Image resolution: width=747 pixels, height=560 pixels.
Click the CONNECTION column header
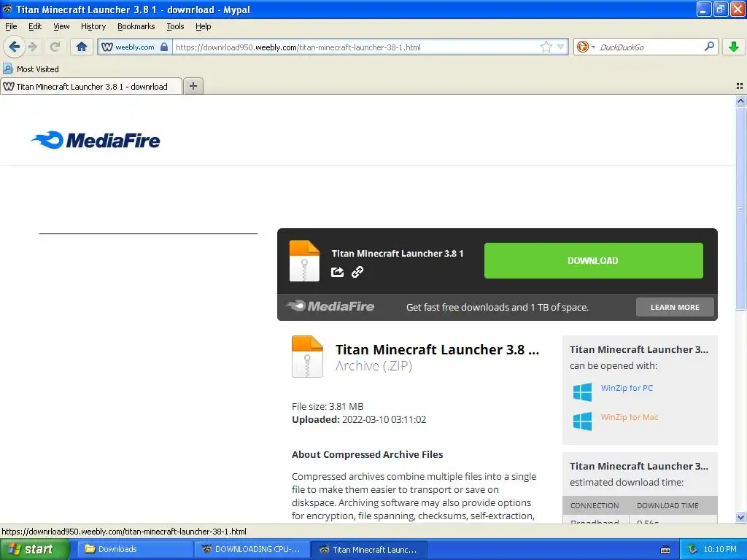click(x=595, y=505)
